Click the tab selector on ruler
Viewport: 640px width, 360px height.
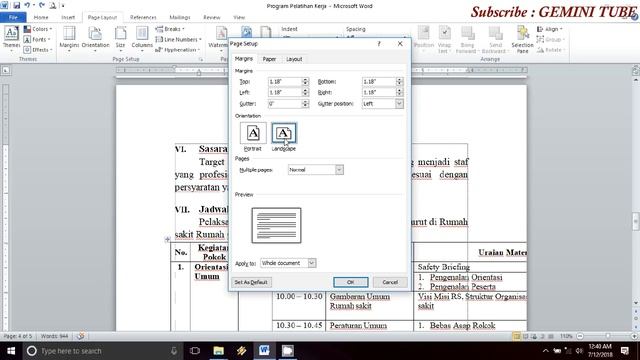pos(6,70)
